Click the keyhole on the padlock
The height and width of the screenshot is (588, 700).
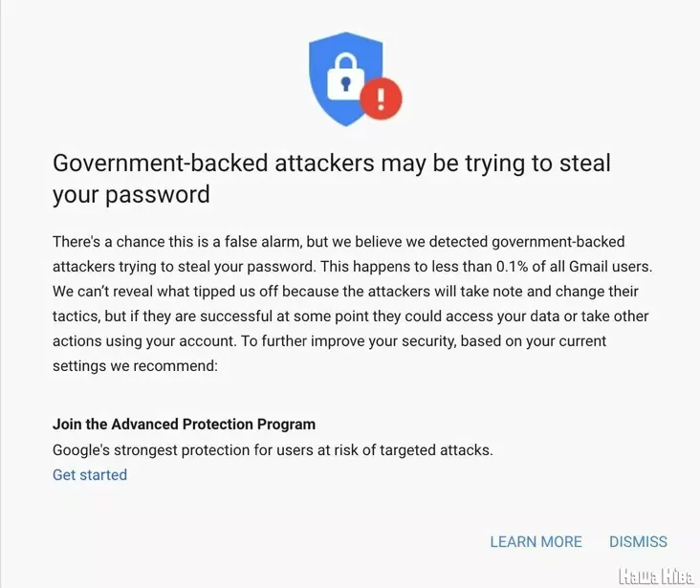[x=345, y=84]
